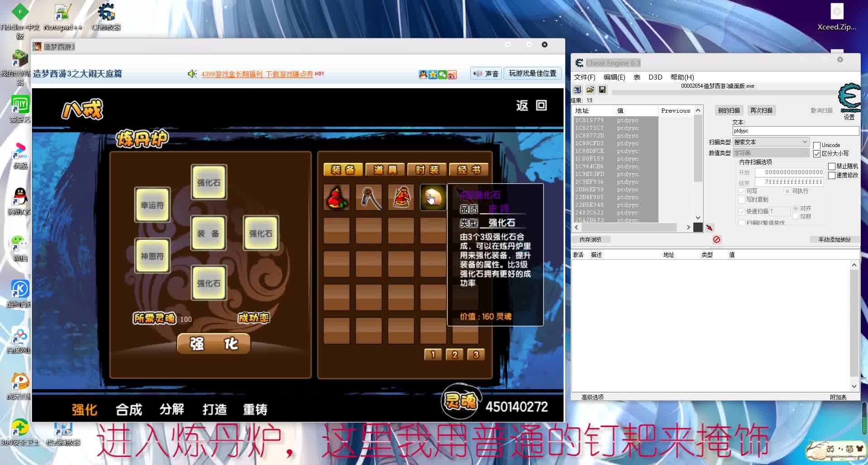The image size is (868, 465).
Task: Enable the Unicode checkbox
Action: click(817, 145)
